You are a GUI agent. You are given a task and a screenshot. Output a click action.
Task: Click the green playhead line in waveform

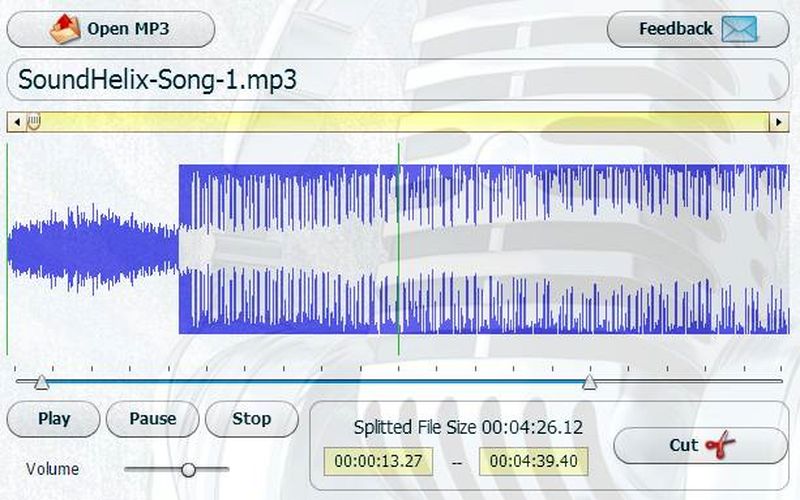(398, 249)
